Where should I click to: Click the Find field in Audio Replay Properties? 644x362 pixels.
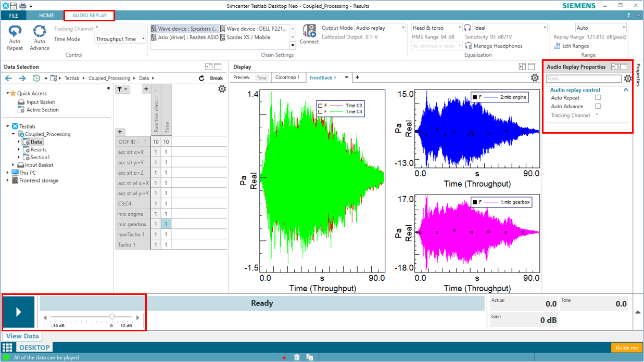(583, 79)
